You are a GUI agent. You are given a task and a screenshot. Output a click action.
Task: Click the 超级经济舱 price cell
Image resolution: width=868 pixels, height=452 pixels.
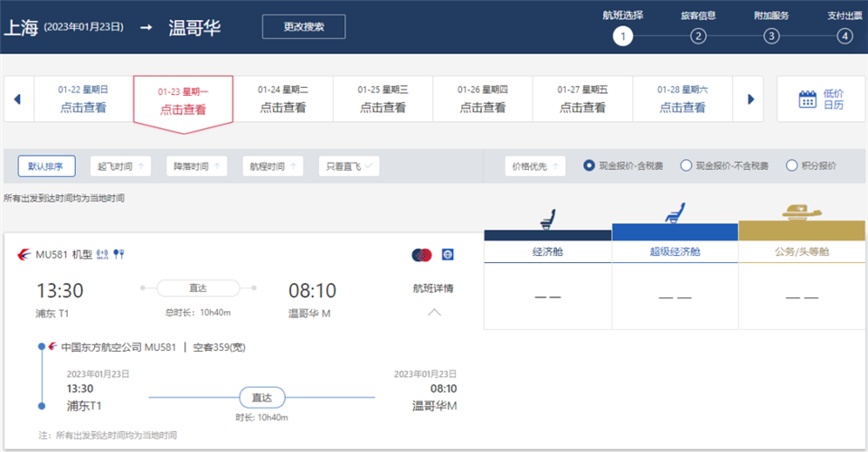pyautogui.click(x=675, y=297)
